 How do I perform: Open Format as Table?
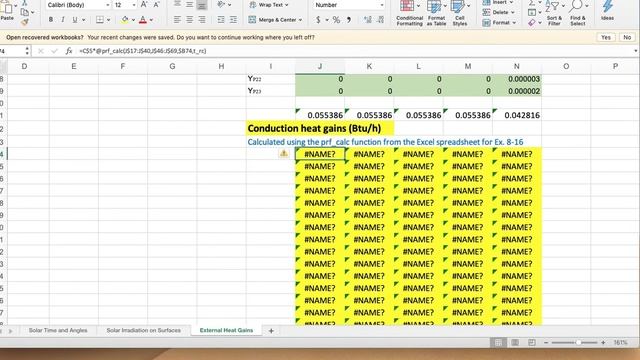coord(436,13)
